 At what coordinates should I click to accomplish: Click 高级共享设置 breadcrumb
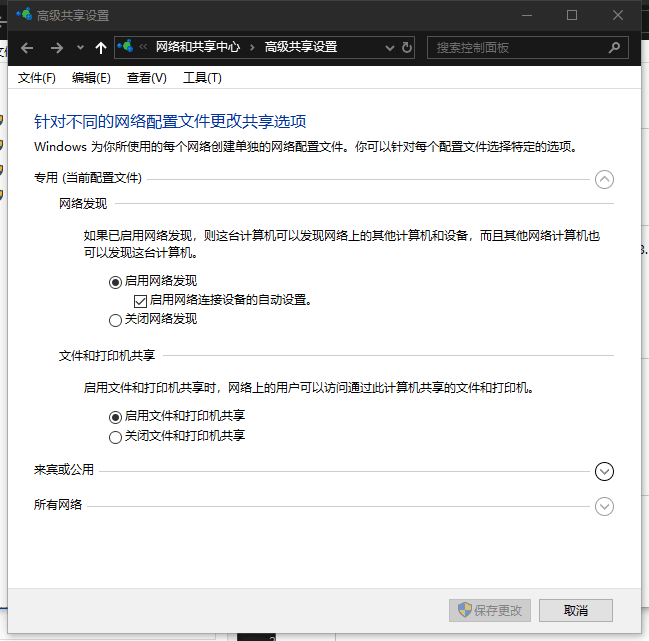coord(301,47)
